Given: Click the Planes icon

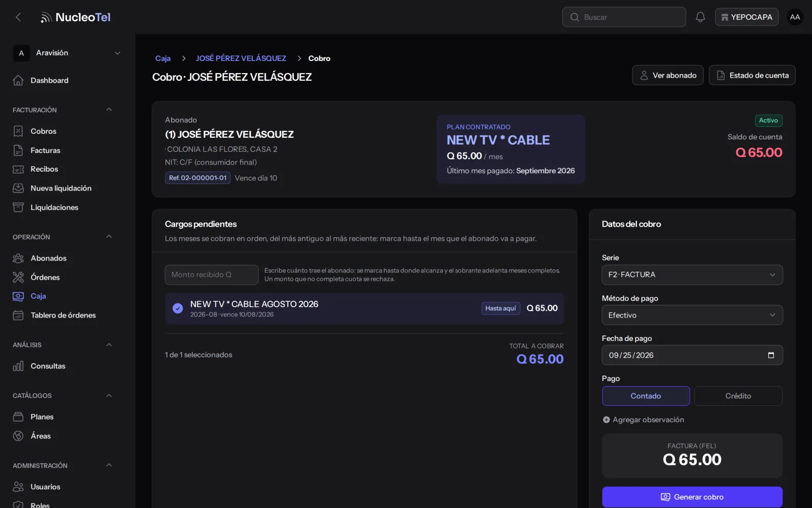Looking at the screenshot, I should tap(18, 417).
